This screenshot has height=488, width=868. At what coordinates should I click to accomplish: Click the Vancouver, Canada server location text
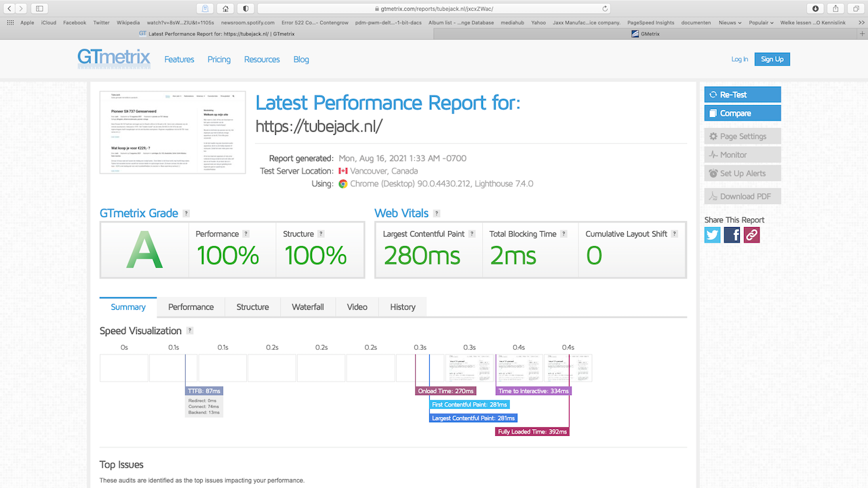[x=385, y=171]
